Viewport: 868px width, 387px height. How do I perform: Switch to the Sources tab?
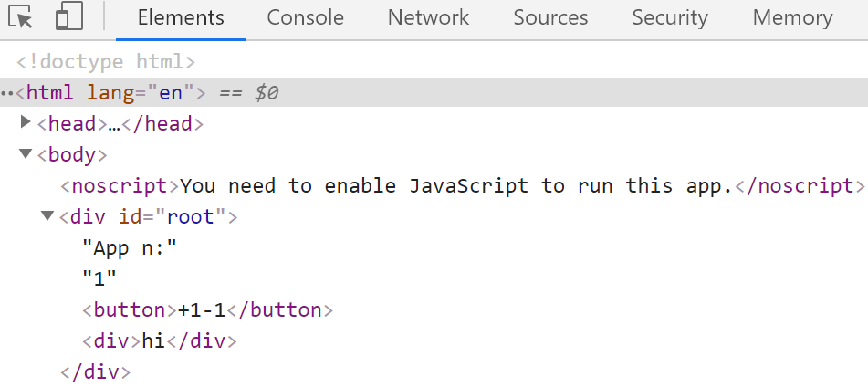click(x=550, y=17)
